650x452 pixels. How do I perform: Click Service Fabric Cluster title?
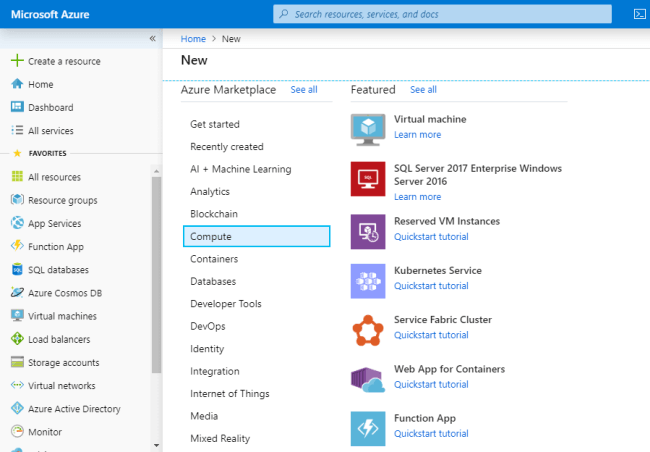coord(443,320)
